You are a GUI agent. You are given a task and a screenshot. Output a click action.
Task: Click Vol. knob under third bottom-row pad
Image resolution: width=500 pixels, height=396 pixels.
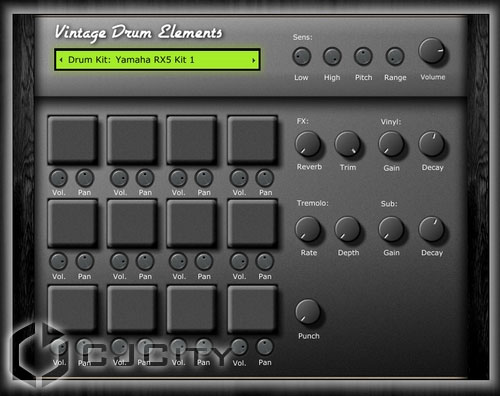click(x=178, y=347)
